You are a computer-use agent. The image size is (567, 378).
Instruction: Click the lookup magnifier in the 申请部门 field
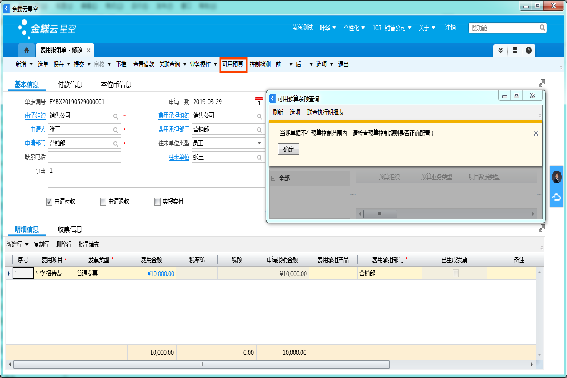(115, 144)
